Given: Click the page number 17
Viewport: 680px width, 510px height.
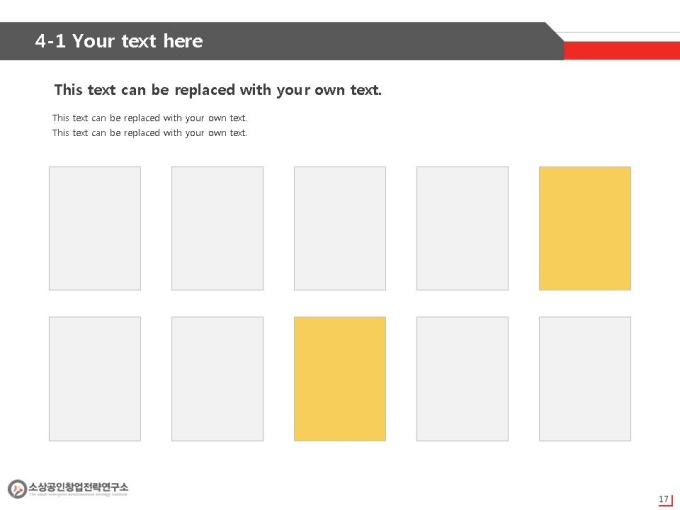Looking at the screenshot, I should coord(664,499).
